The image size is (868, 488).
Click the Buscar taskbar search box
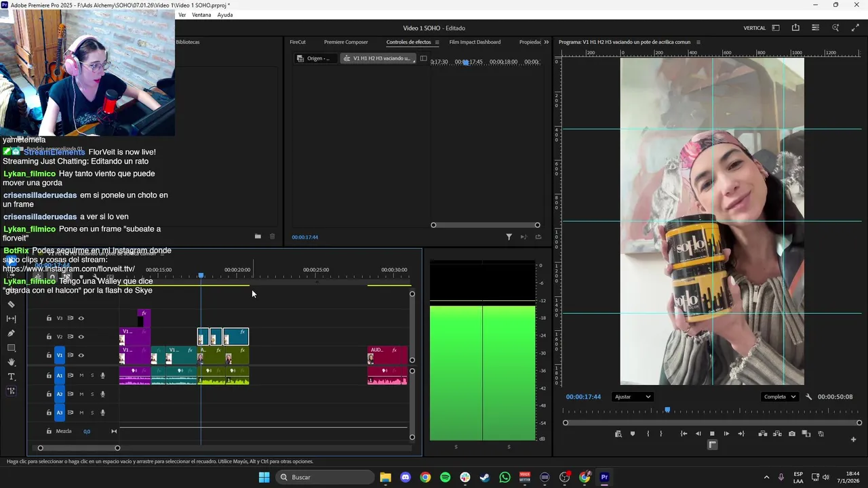(x=325, y=477)
